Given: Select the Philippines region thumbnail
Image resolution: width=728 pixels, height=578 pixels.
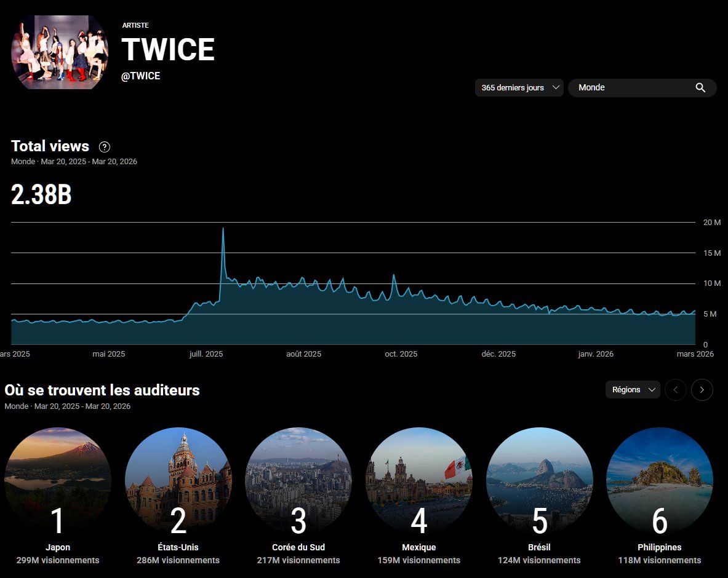Looking at the screenshot, I should [660, 481].
